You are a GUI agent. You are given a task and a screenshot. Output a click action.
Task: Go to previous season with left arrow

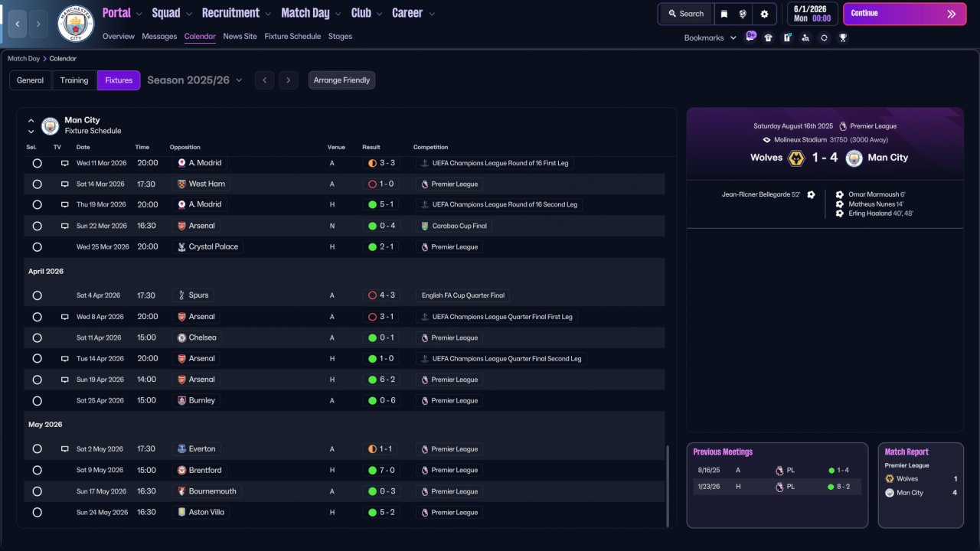point(264,80)
